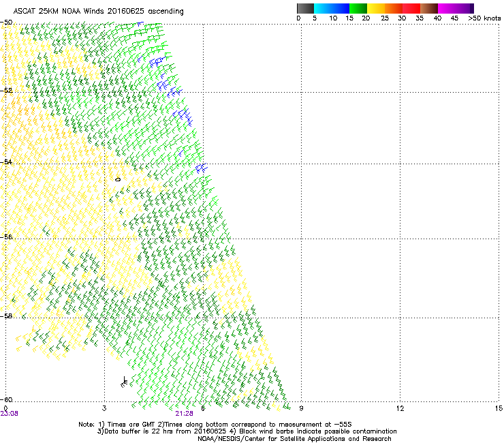
Task: Click the '>50 knots' color scale label
Action: coord(484,18)
